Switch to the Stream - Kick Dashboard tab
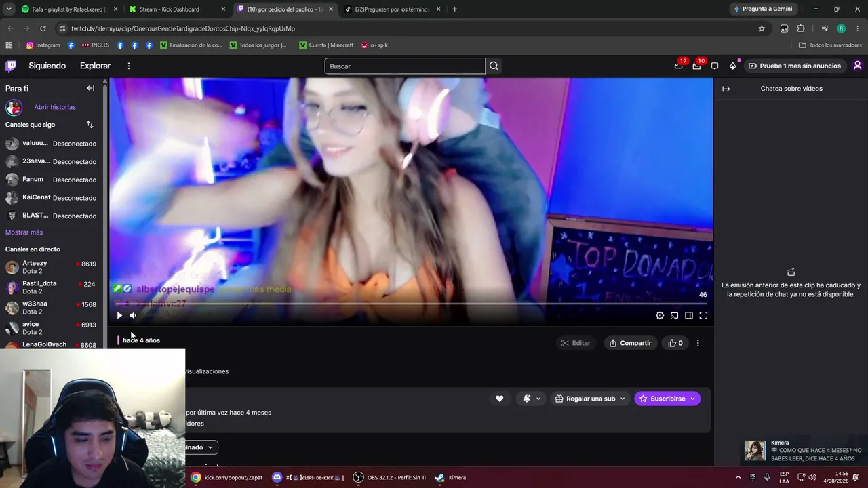Screen dimensions: 868x488 pos(178,9)
